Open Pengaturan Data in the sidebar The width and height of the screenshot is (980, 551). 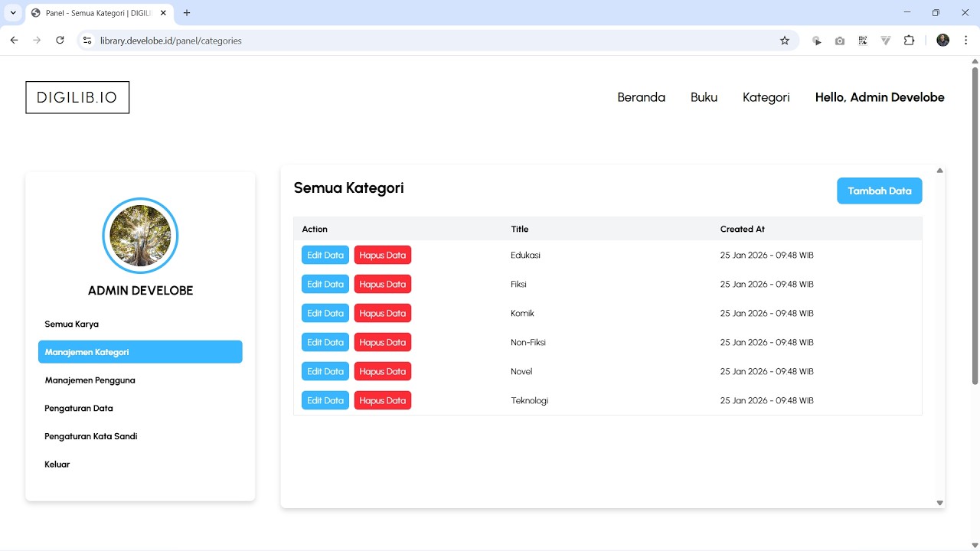pyautogui.click(x=140, y=408)
